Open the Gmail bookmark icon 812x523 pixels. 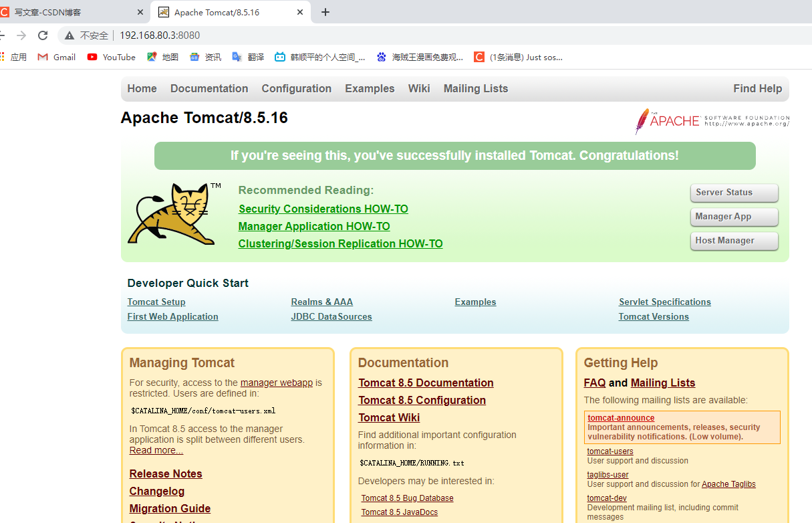click(43, 57)
